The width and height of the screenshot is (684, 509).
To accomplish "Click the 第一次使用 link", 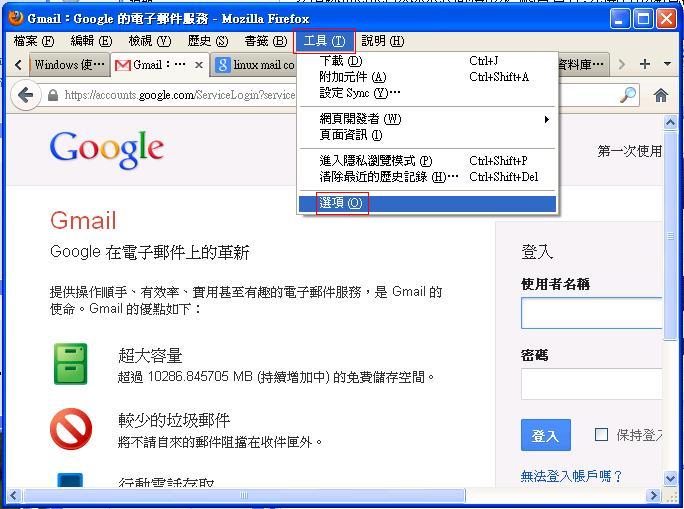I will click(630, 151).
